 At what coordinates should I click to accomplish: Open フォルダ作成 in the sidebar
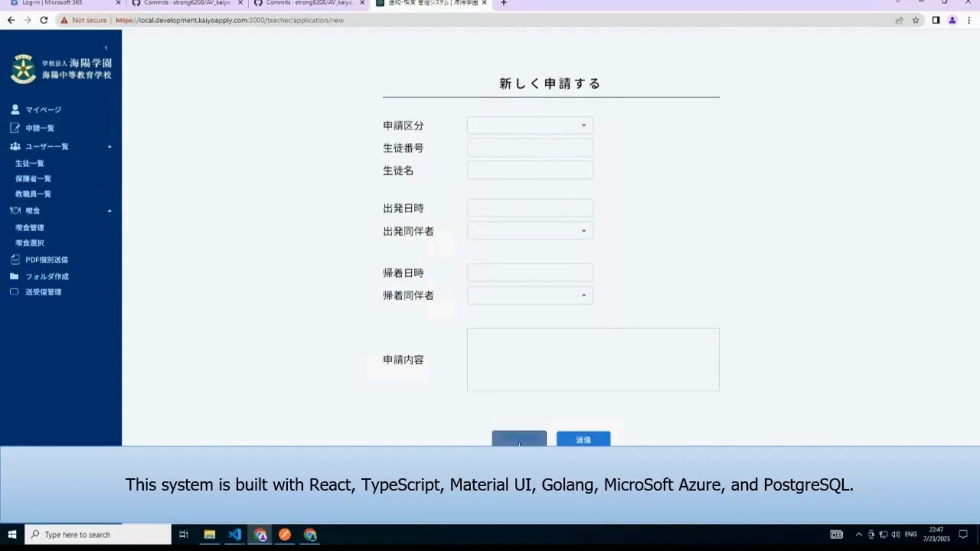[x=47, y=277]
